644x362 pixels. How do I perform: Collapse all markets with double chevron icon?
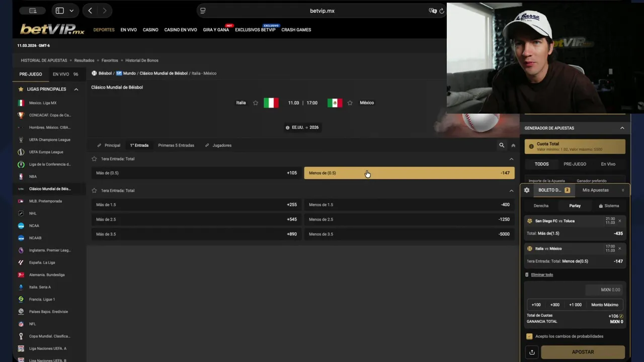[513, 145]
